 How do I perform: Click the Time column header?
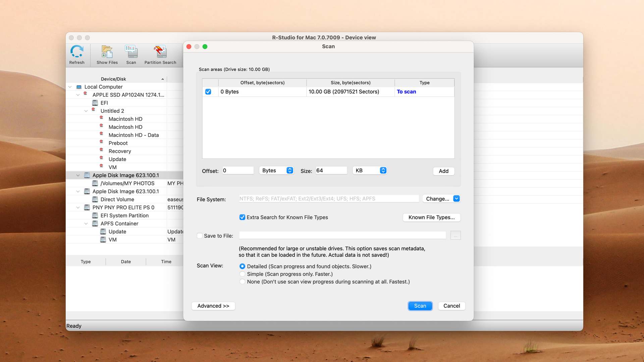[166, 262]
